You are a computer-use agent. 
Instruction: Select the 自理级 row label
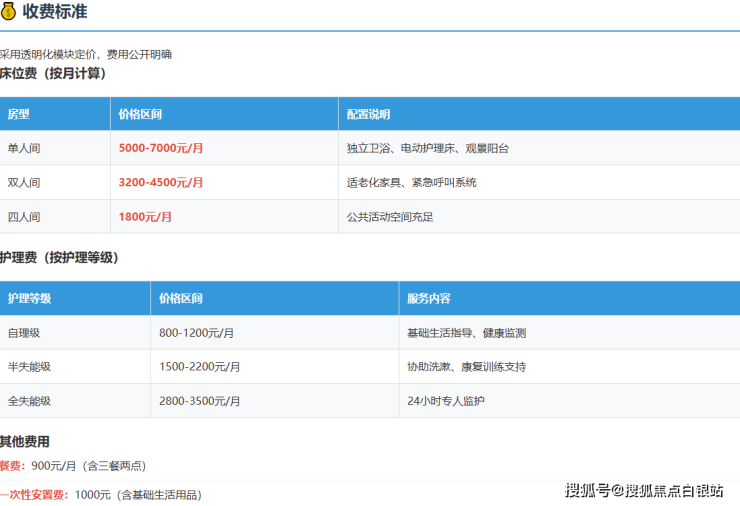pyautogui.click(x=24, y=332)
